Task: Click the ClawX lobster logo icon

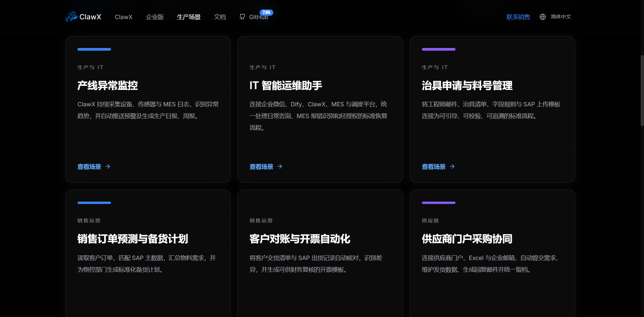Action: click(x=71, y=17)
